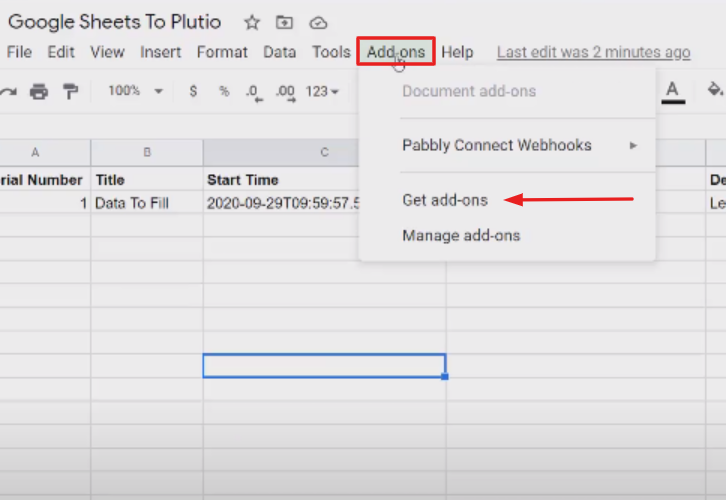Select the paint format roller icon
726x500 pixels.
pos(70,91)
